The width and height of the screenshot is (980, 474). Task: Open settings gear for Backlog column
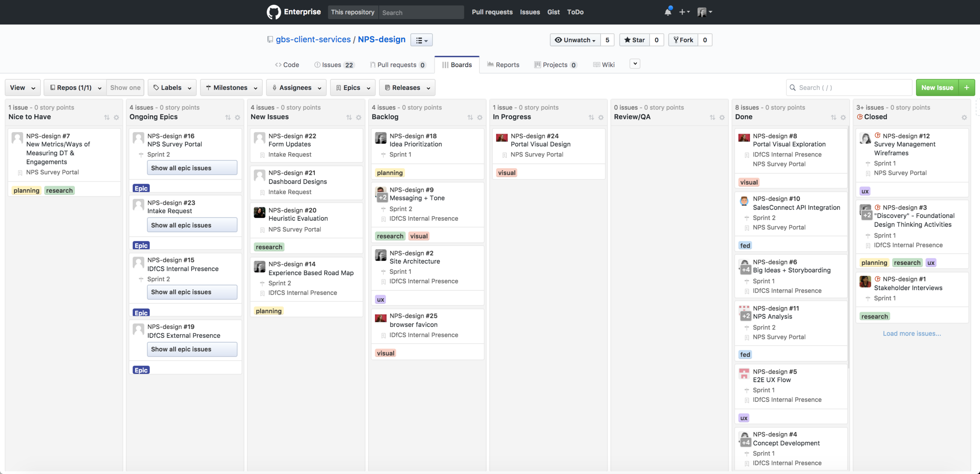pyautogui.click(x=480, y=117)
